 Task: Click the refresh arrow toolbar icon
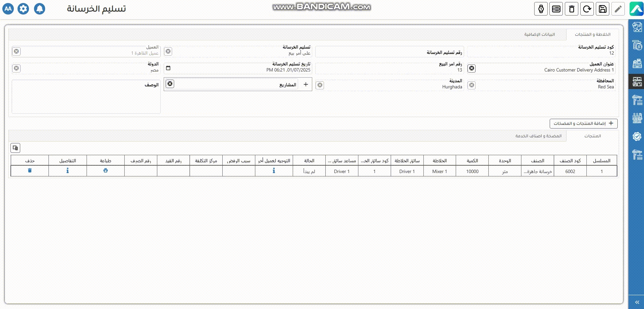coord(587,9)
